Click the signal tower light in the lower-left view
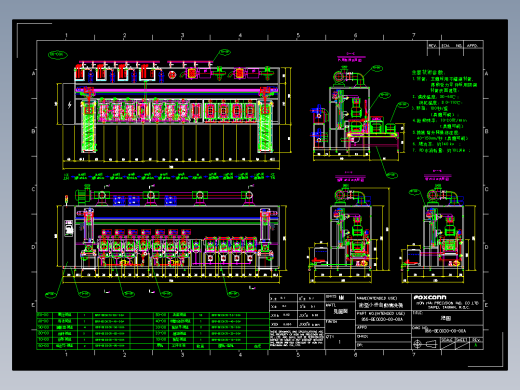 (66, 200)
